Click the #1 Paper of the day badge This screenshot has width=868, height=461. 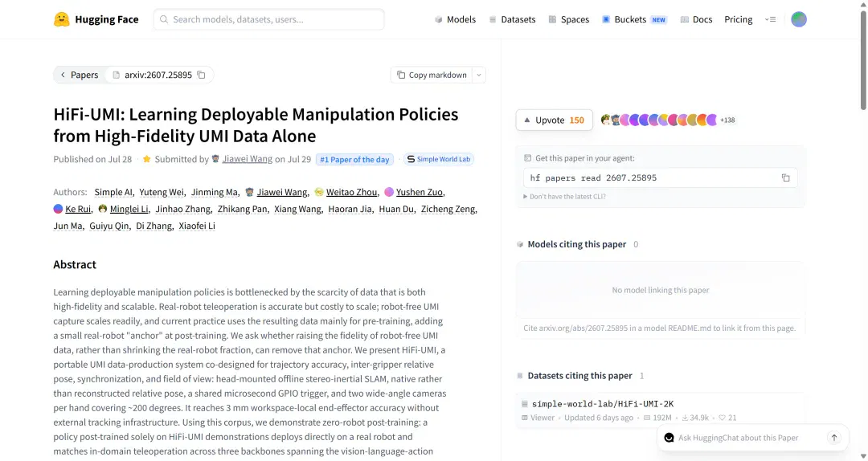pos(354,159)
